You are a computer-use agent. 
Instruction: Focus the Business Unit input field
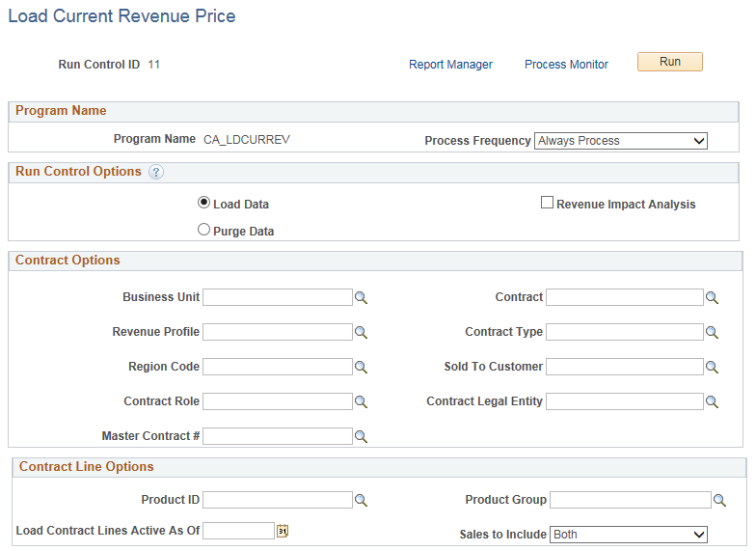click(278, 297)
